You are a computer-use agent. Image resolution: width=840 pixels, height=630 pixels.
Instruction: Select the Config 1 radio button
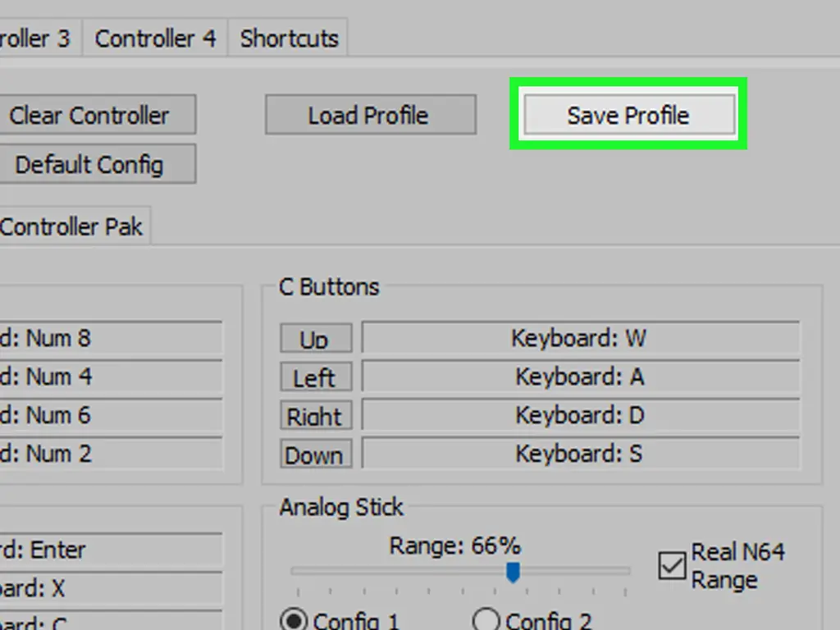click(x=294, y=620)
